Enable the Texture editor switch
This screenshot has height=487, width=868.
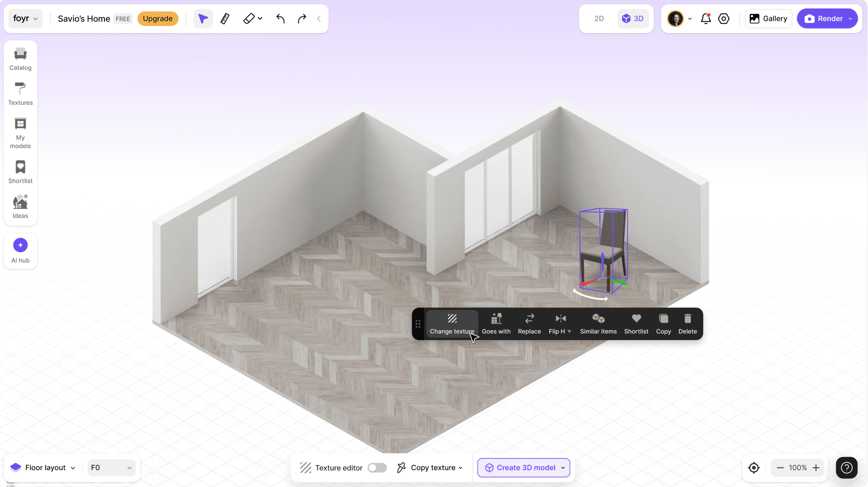pyautogui.click(x=377, y=467)
